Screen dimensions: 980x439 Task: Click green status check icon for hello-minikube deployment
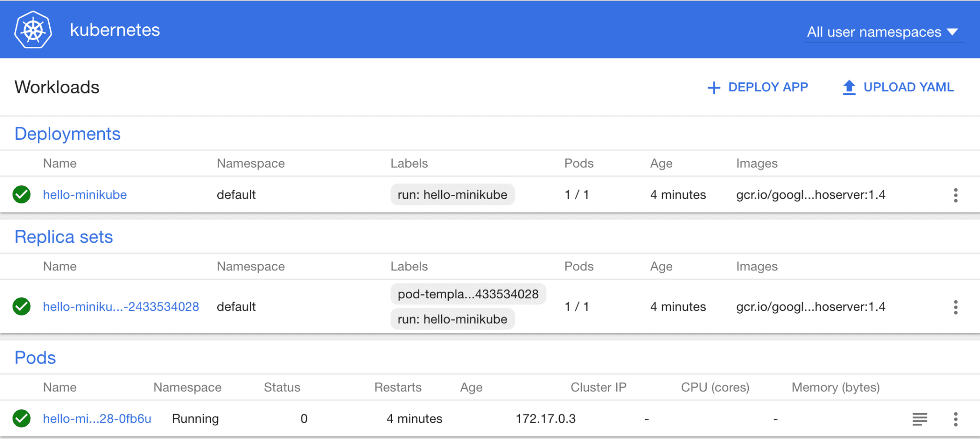22,194
